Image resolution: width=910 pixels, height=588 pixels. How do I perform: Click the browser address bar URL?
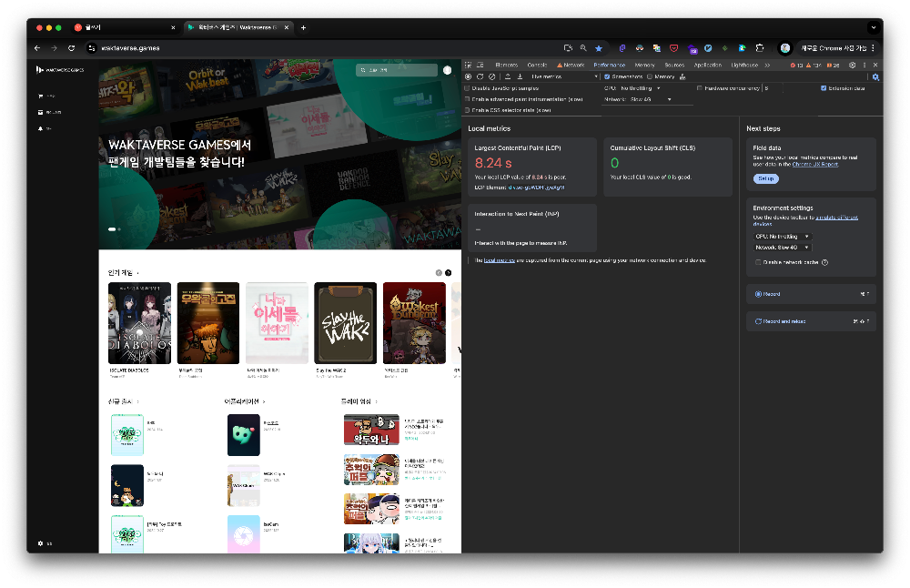pos(130,48)
